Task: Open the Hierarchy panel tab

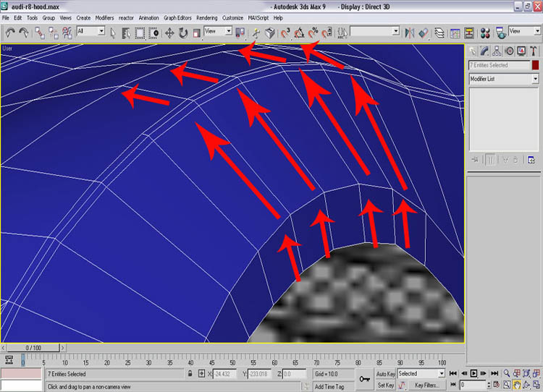Action: (x=498, y=51)
